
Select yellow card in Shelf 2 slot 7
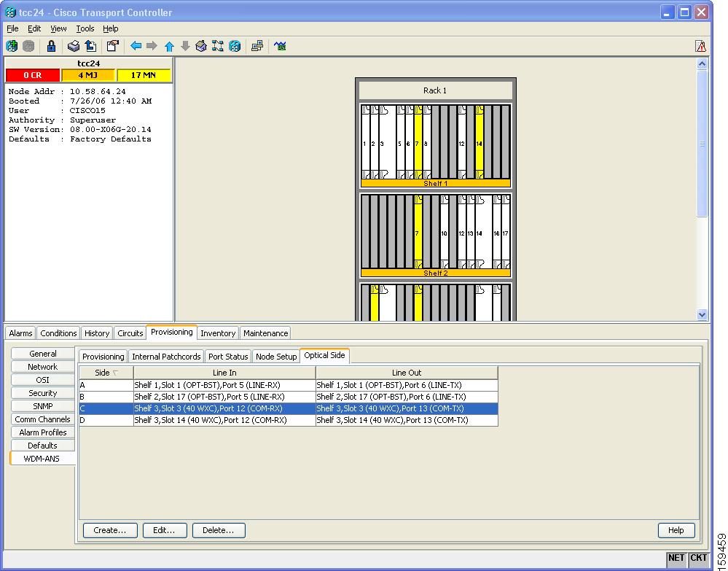point(418,232)
